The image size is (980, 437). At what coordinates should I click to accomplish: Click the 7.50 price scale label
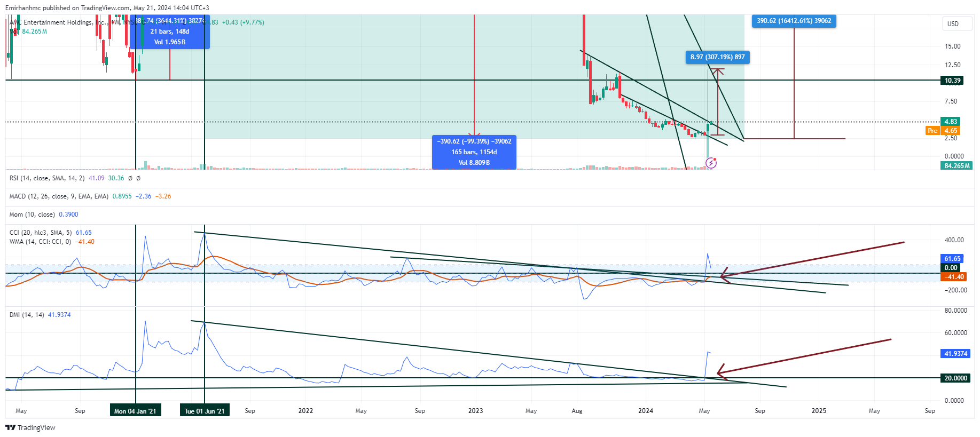click(951, 101)
